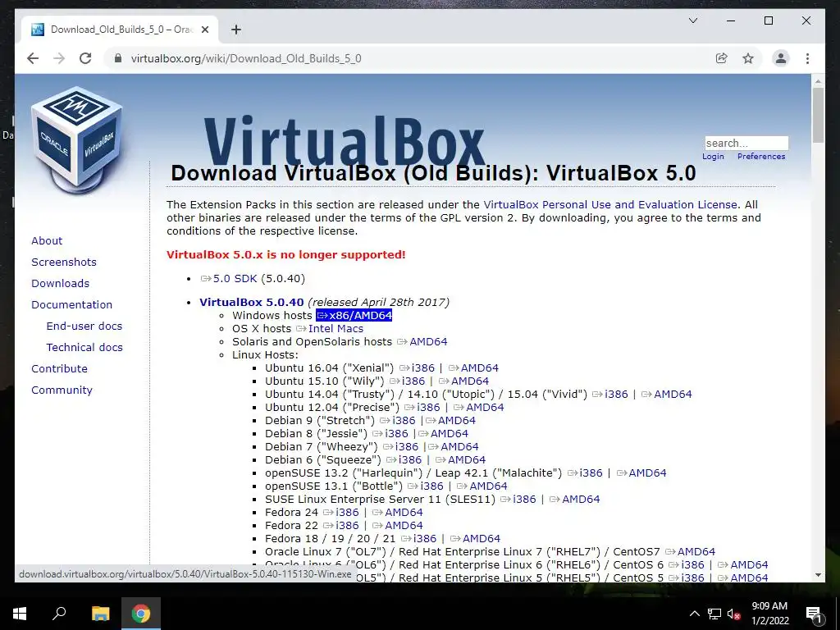The width and height of the screenshot is (840, 630).
Task: Click the VirtualBox 5.0.40 version link
Action: tap(251, 302)
